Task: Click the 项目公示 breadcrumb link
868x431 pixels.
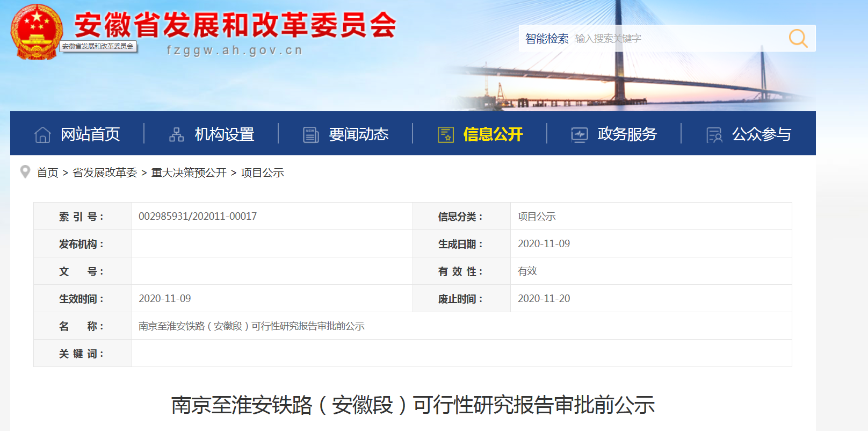Action: click(262, 173)
